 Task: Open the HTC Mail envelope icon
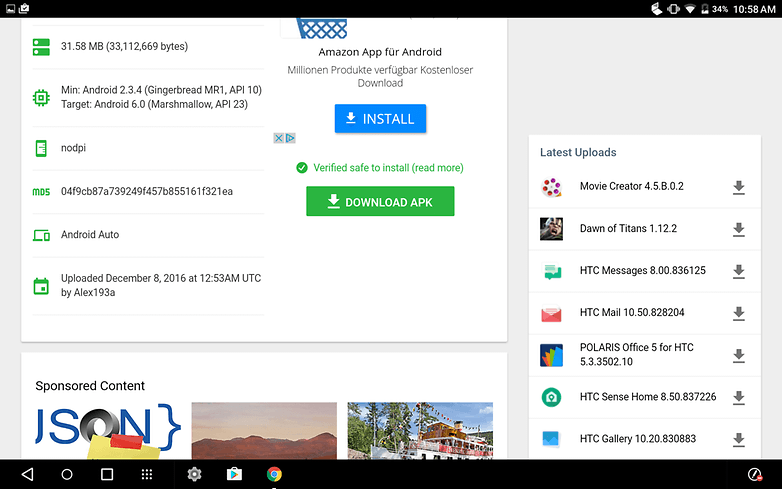[552, 314]
